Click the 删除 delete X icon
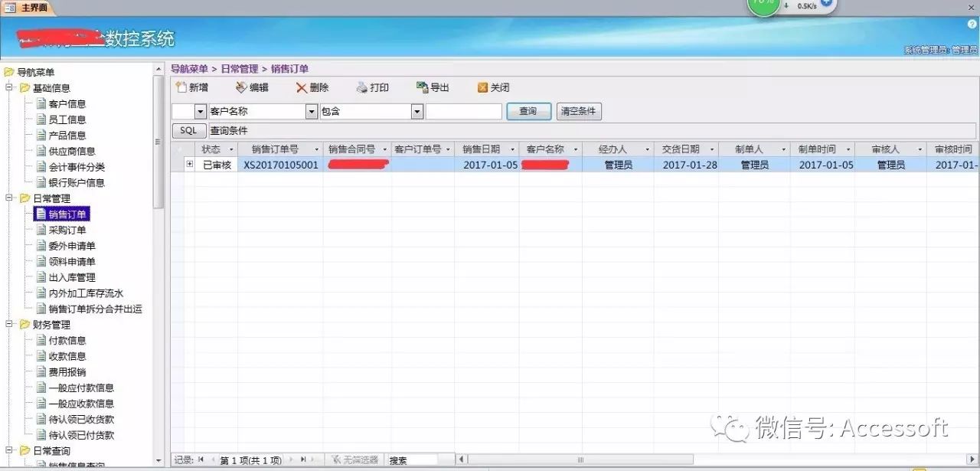 tap(302, 87)
